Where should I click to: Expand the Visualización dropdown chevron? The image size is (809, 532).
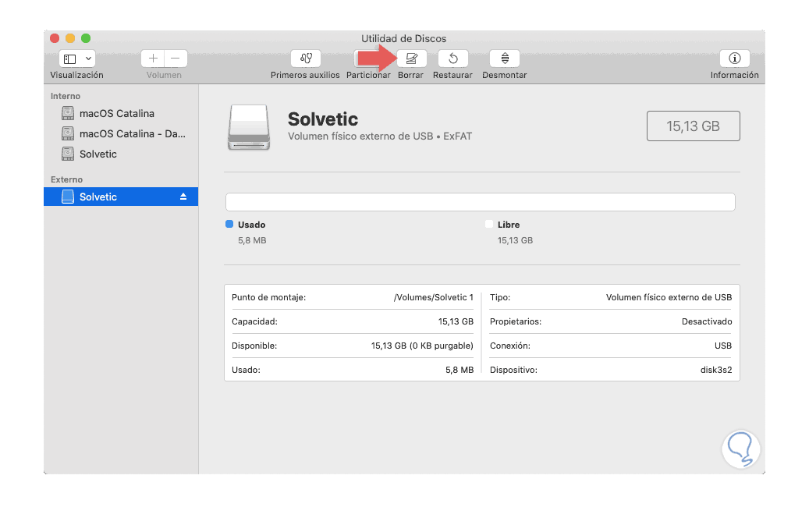(x=88, y=59)
